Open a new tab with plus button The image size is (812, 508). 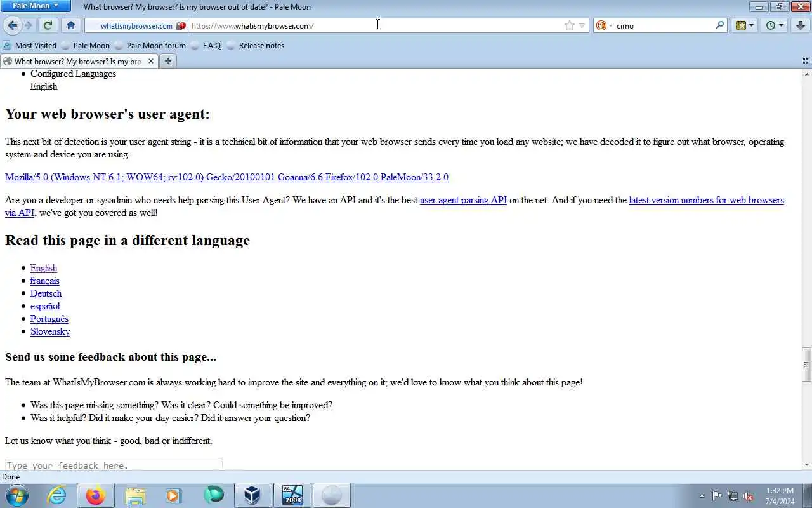pos(167,61)
